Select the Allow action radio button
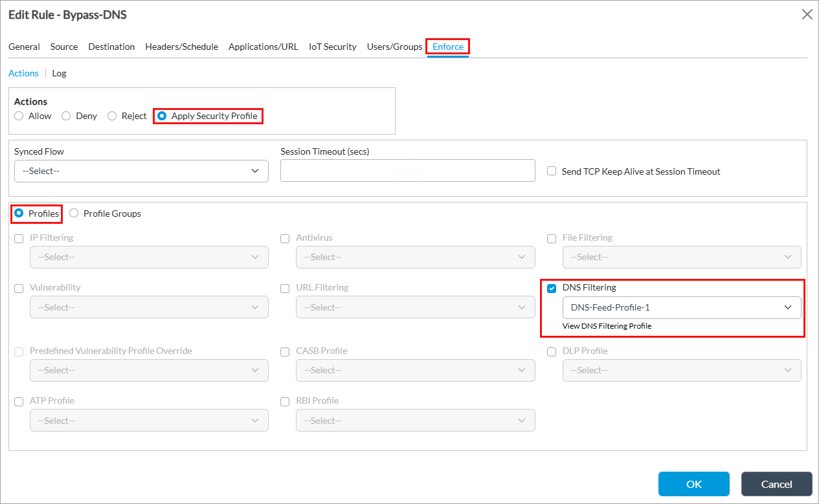 [19, 116]
